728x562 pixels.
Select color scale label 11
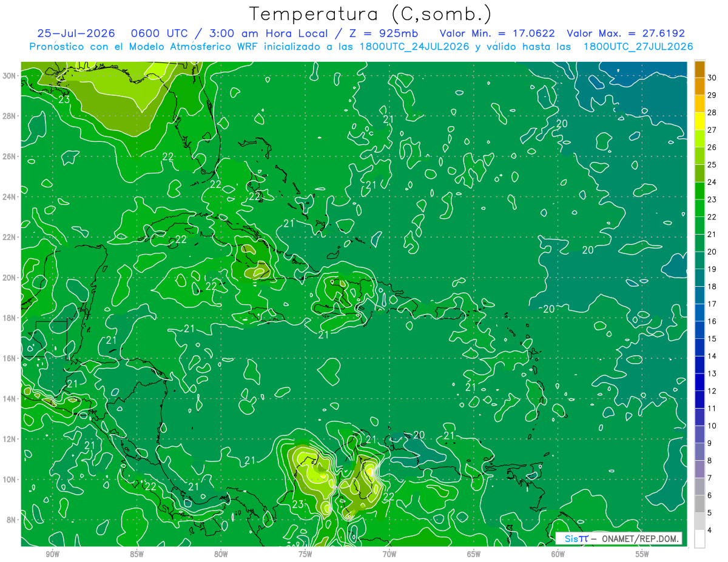(x=712, y=408)
